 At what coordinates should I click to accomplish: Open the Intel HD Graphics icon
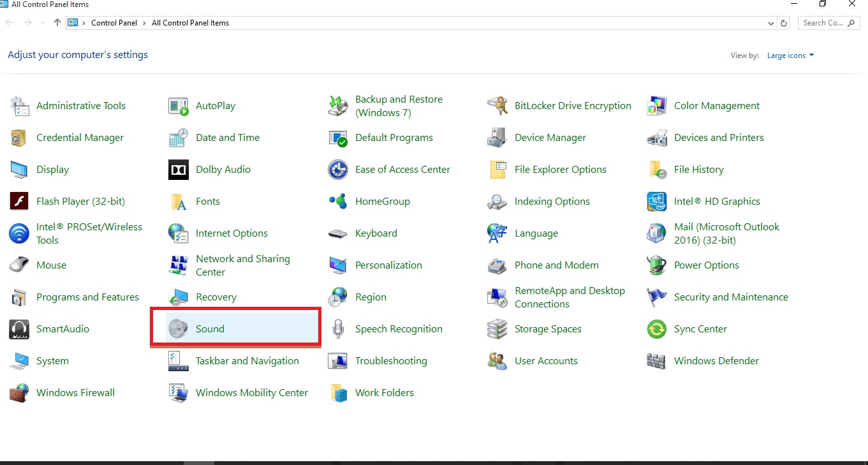click(657, 202)
